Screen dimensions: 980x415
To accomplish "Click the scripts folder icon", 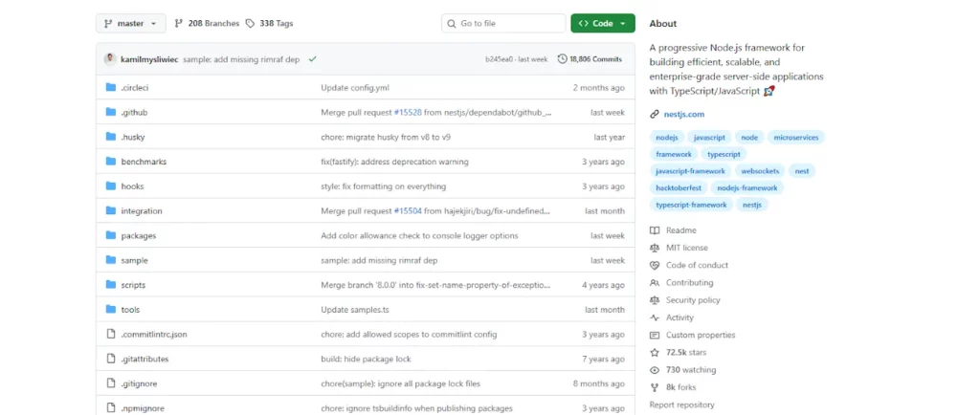I will pos(111,285).
